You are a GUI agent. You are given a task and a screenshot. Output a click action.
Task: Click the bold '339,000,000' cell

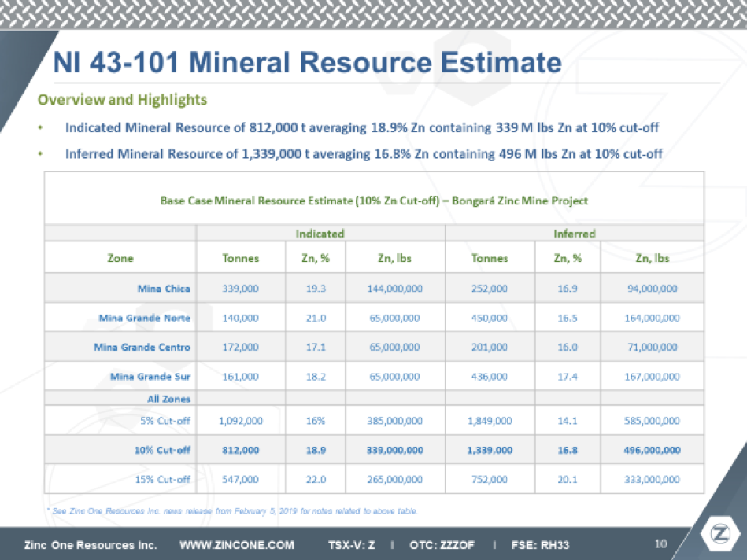(395, 450)
